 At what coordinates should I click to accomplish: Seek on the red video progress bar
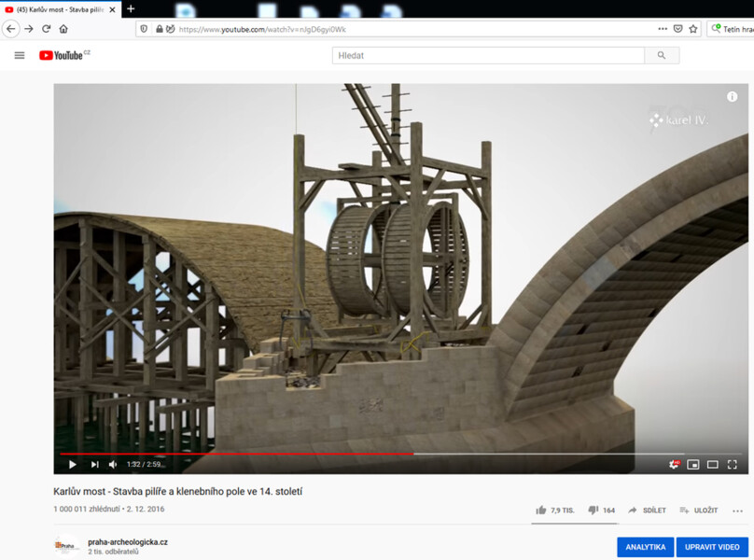tap(280, 454)
